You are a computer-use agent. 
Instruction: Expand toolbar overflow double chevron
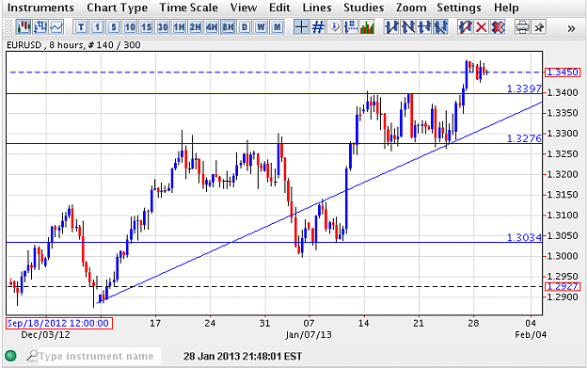571,28
